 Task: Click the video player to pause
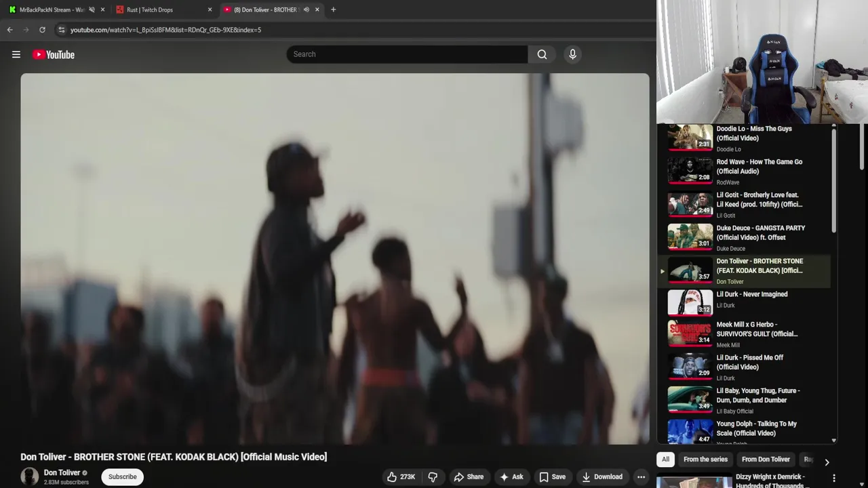(x=335, y=258)
